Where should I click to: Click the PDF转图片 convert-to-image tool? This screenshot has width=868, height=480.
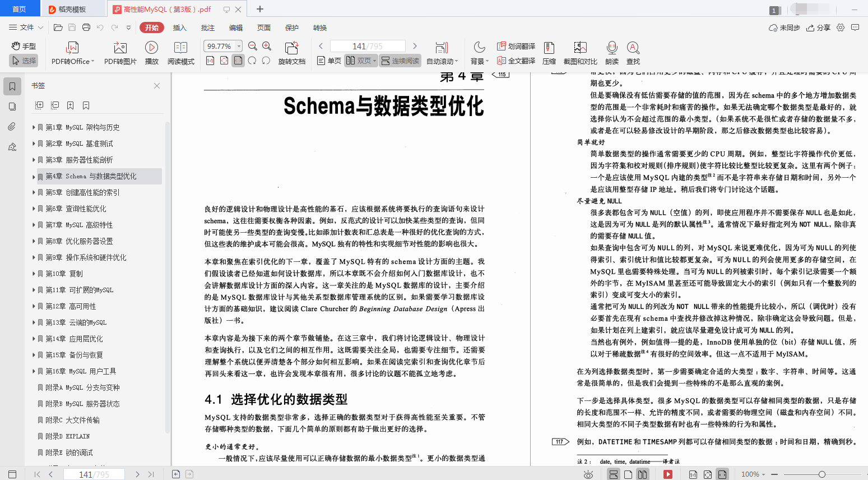pos(120,53)
